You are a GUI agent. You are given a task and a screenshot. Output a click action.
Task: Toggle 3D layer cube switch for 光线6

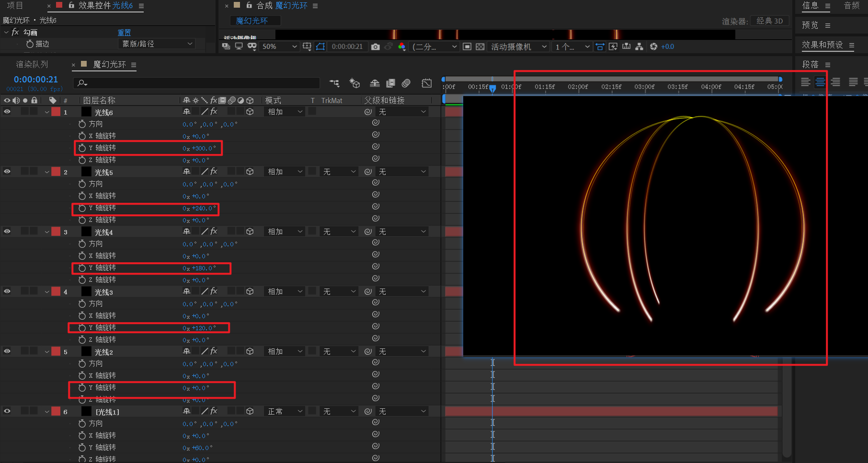[x=250, y=112]
